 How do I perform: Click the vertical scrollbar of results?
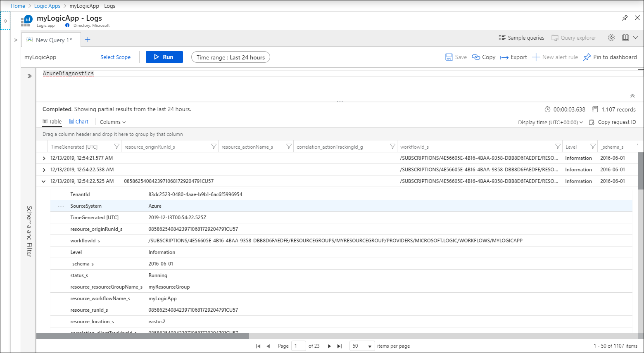641,170
